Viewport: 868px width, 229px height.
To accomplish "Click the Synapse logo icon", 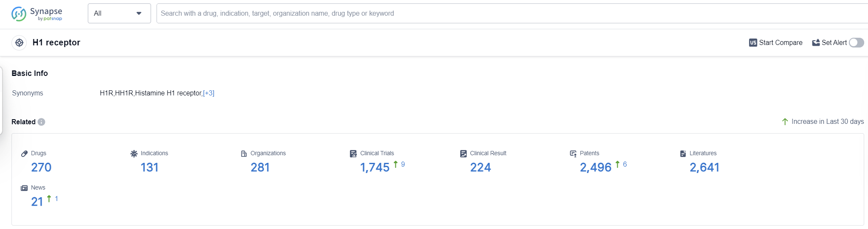I will tap(19, 14).
